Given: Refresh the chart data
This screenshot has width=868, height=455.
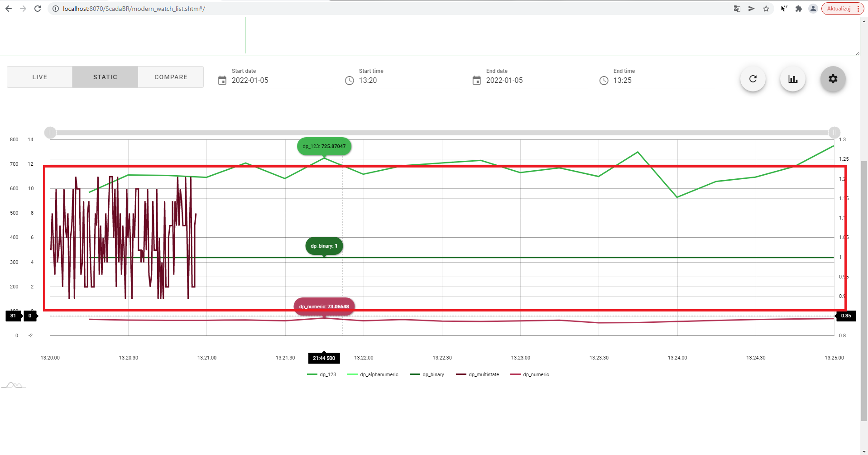Looking at the screenshot, I should 753,79.
